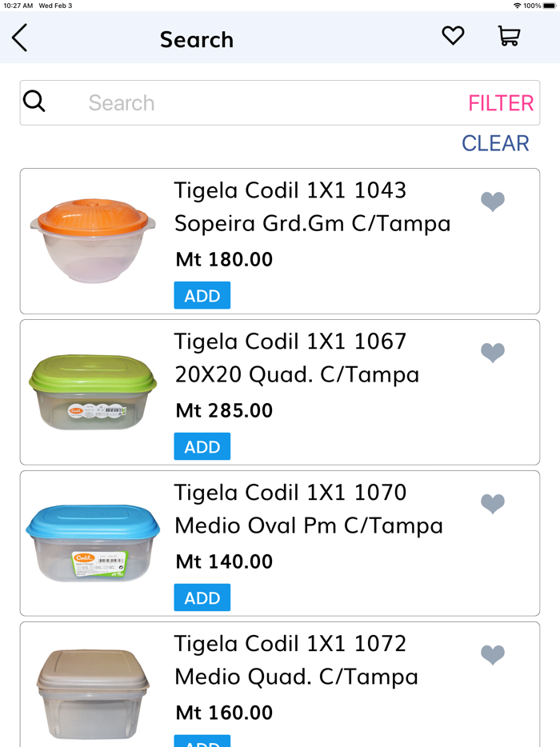The height and width of the screenshot is (747, 560).
Task: Add the Medio Oval Pm to cart
Action: (x=202, y=597)
